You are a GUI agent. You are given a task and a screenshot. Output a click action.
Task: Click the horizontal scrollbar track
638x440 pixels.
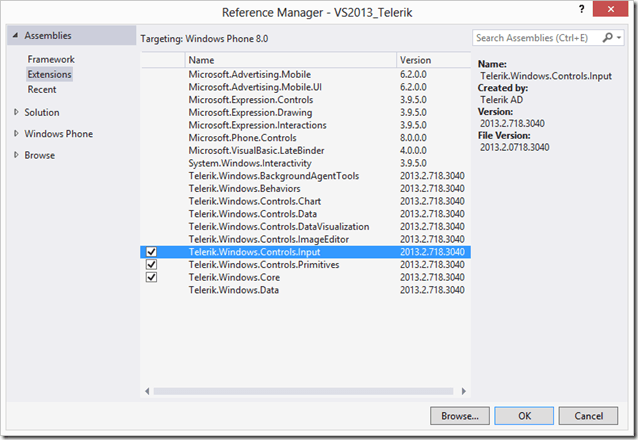tap(303, 391)
